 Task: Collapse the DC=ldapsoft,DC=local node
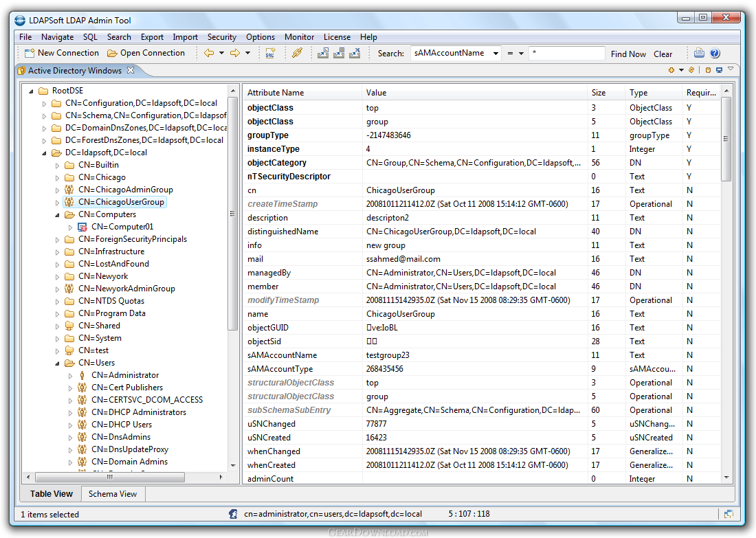coord(44,153)
